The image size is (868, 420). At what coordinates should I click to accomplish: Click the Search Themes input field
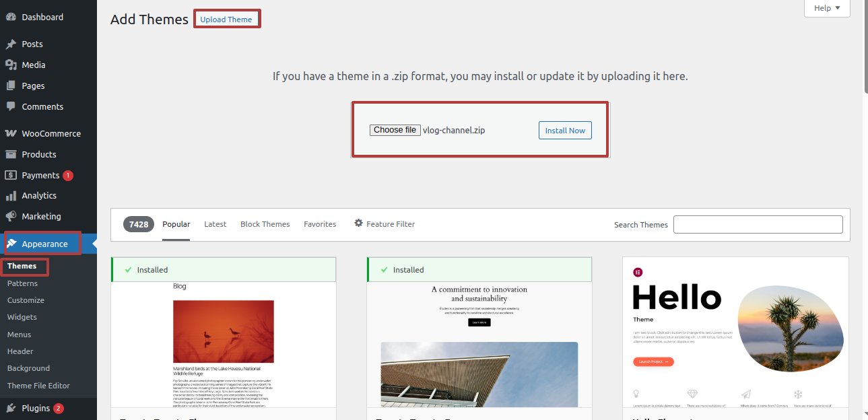[758, 225]
